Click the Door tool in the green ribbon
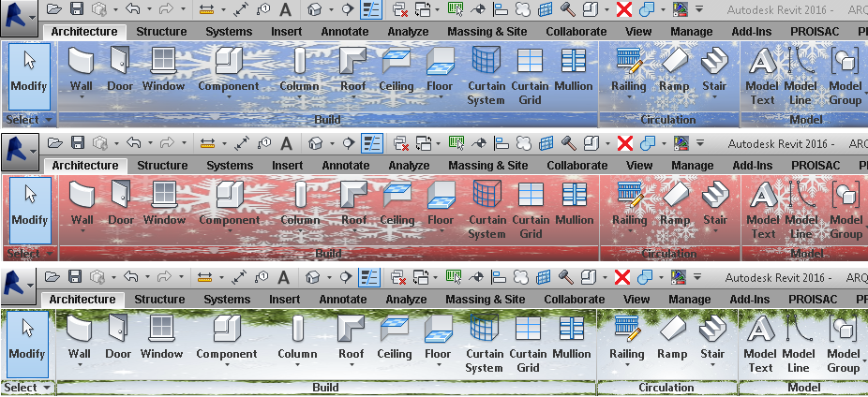The image size is (868, 397). (118, 338)
